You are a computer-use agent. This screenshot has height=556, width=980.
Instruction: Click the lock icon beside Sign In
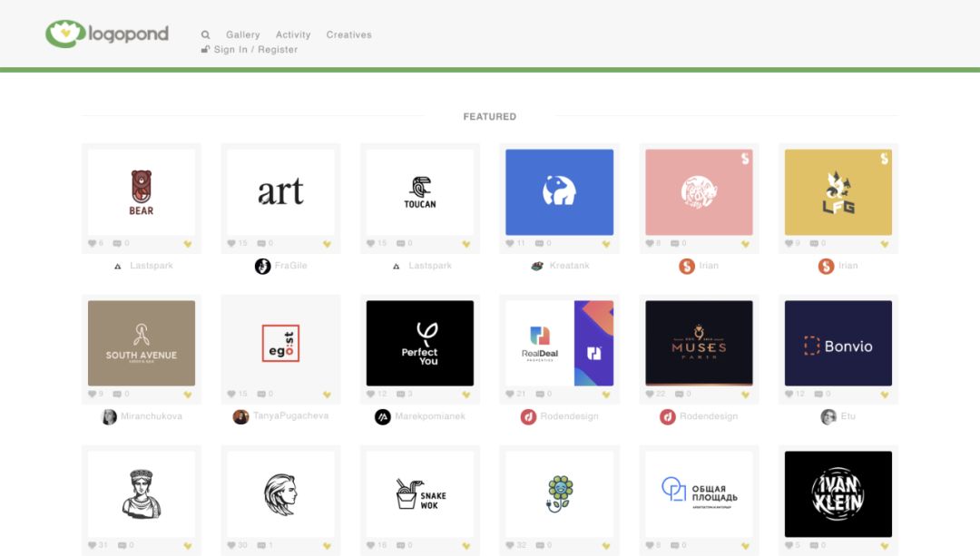pyautogui.click(x=206, y=50)
